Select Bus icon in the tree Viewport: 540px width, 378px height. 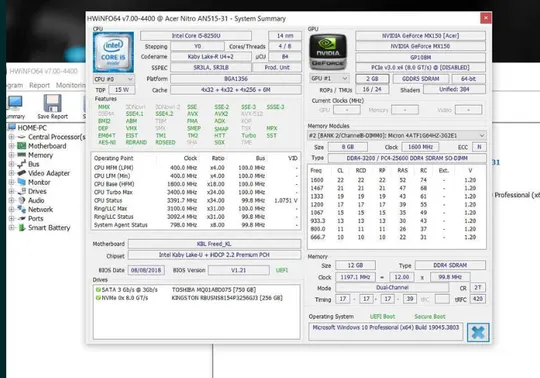click(22, 164)
